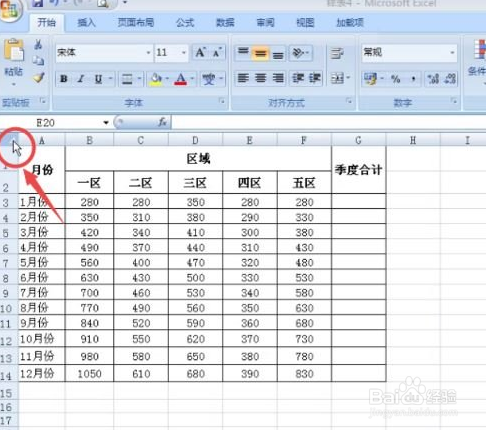Set middle vertical alignment
The image size is (486, 430).
[260, 53]
